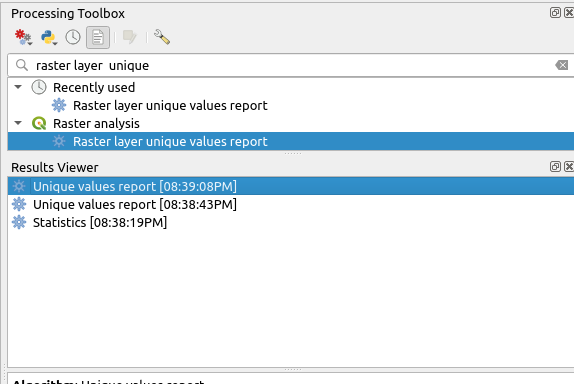This screenshot has width=574, height=384.
Task: Click gear icon beside 08:38:43PM report
Action: [19, 204]
